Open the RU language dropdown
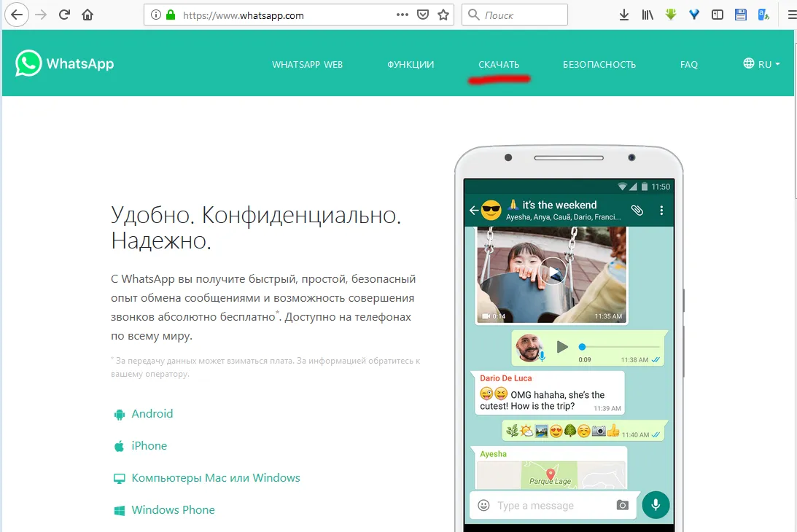Screen dimensions: 797x532 coord(761,64)
